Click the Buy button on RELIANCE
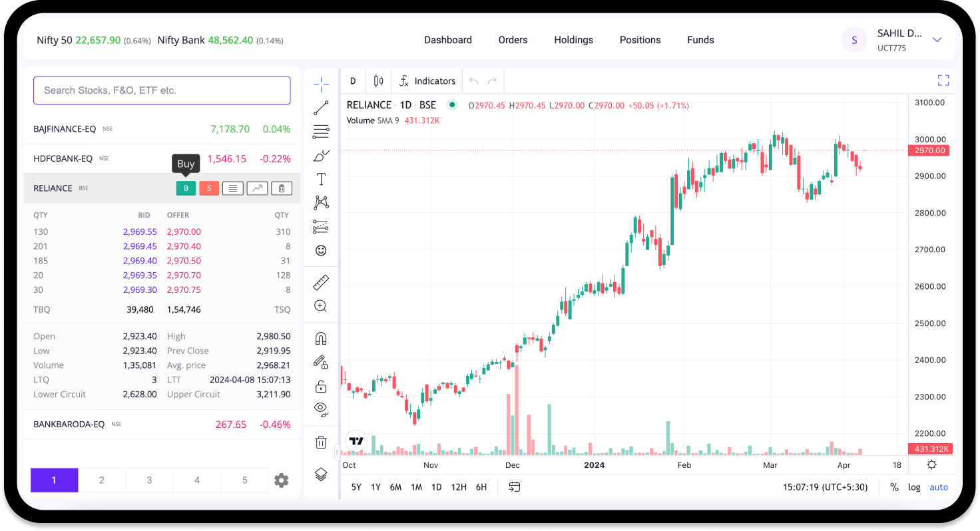 [x=186, y=188]
